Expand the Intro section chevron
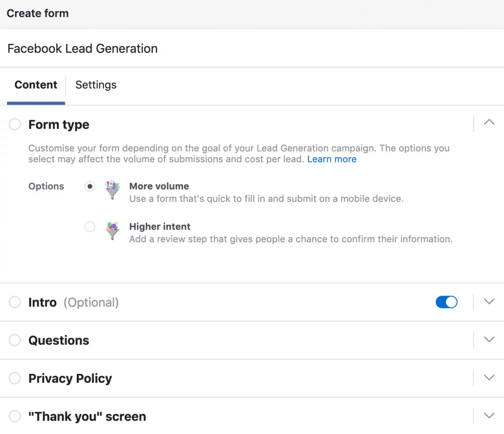The image size is (504, 434). coord(489,301)
